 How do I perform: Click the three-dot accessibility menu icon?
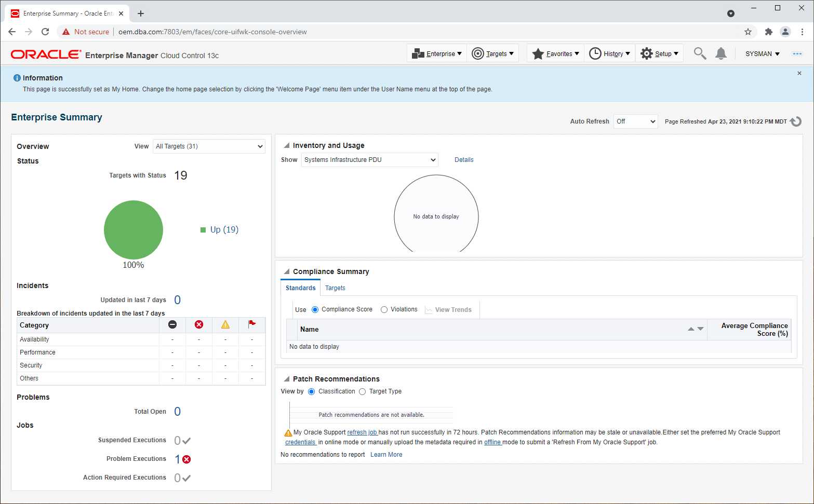click(x=797, y=53)
